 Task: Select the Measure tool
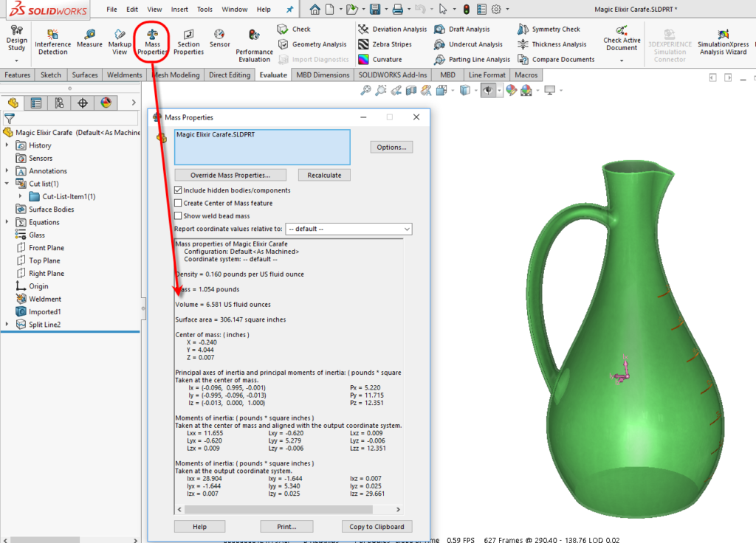tap(89, 38)
